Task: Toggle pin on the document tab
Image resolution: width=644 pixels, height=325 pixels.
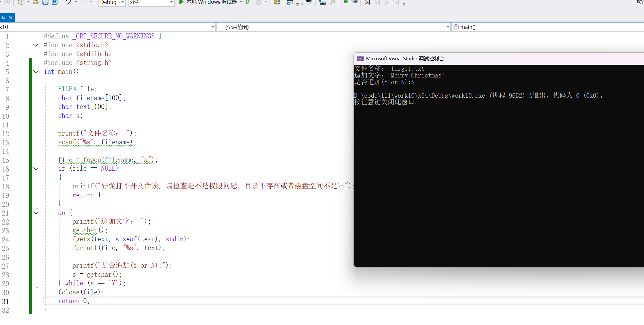Action: click(x=3, y=18)
